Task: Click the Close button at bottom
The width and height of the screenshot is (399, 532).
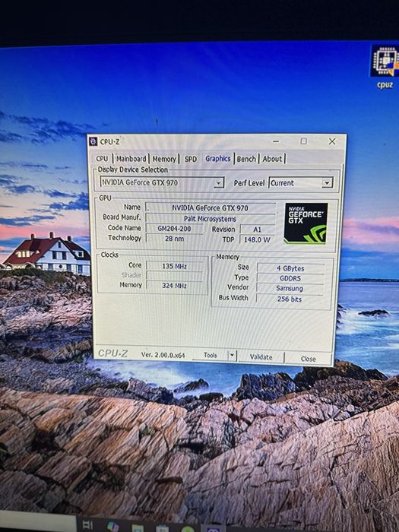Action: point(308,359)
